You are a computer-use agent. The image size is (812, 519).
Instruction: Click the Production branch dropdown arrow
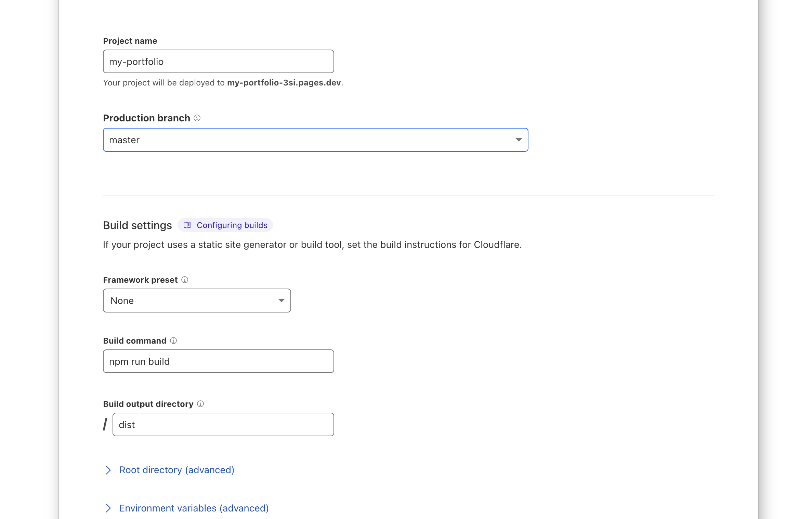[519, 140]
